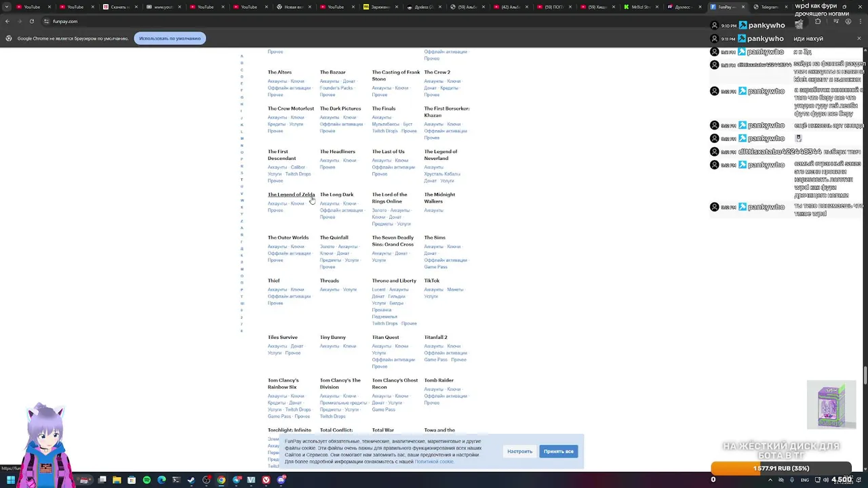868x488 pixels.
Task: Click Использовать по умолчанию button
Action: click(x=170, y=38)
